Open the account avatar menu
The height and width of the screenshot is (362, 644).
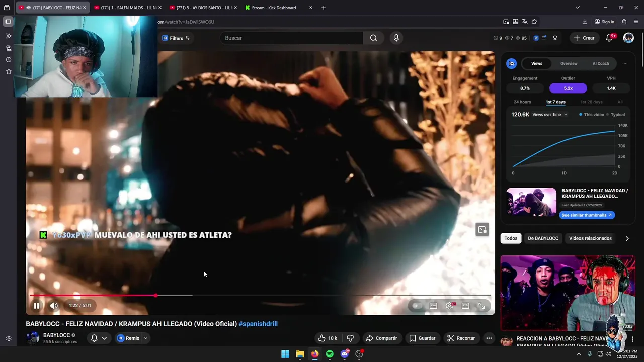click(628, 38)
